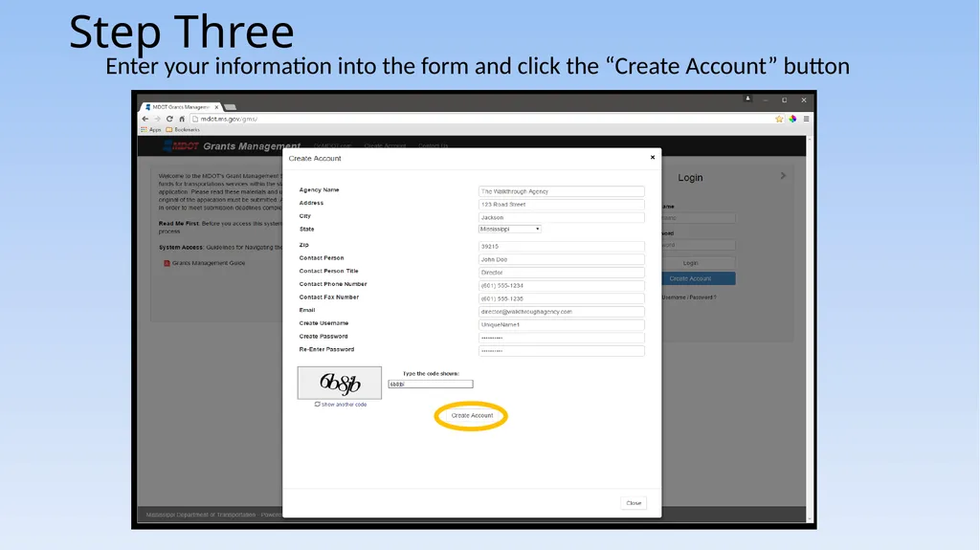Click the Contact Us nav item
980x550 pixels.
[x=434, y=145]
